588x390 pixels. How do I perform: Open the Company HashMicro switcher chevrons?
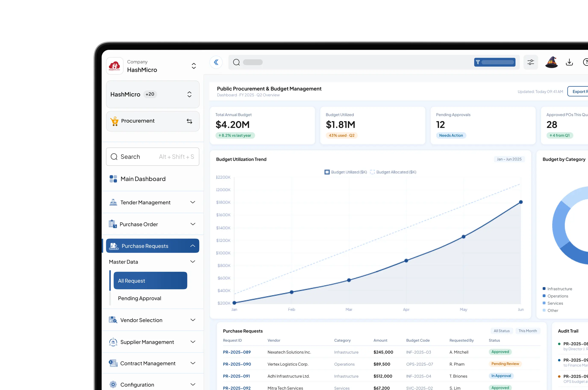click(x=194, y=66)
